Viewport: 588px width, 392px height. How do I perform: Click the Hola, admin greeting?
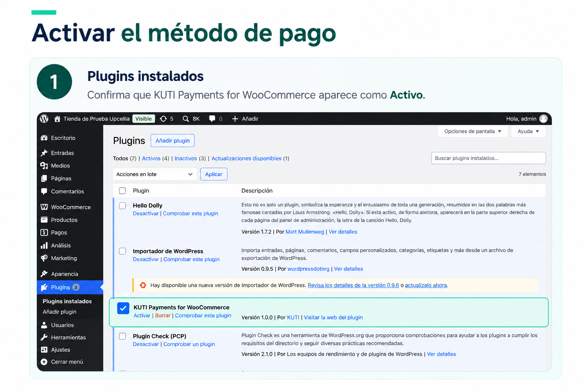[521, 119]
